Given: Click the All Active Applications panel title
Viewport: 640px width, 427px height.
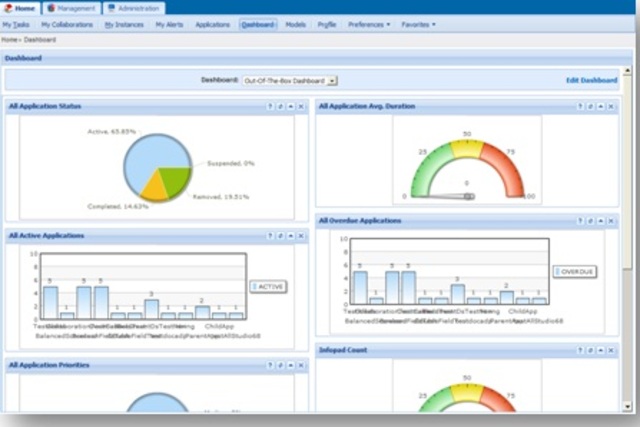Looking at the screenshot, I should point(47,236).
